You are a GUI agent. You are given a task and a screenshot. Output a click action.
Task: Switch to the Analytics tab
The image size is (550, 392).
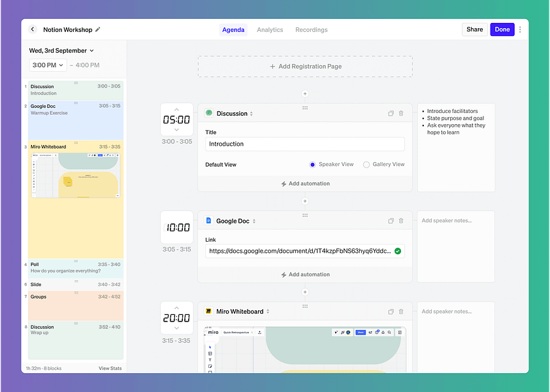(270, 30)
